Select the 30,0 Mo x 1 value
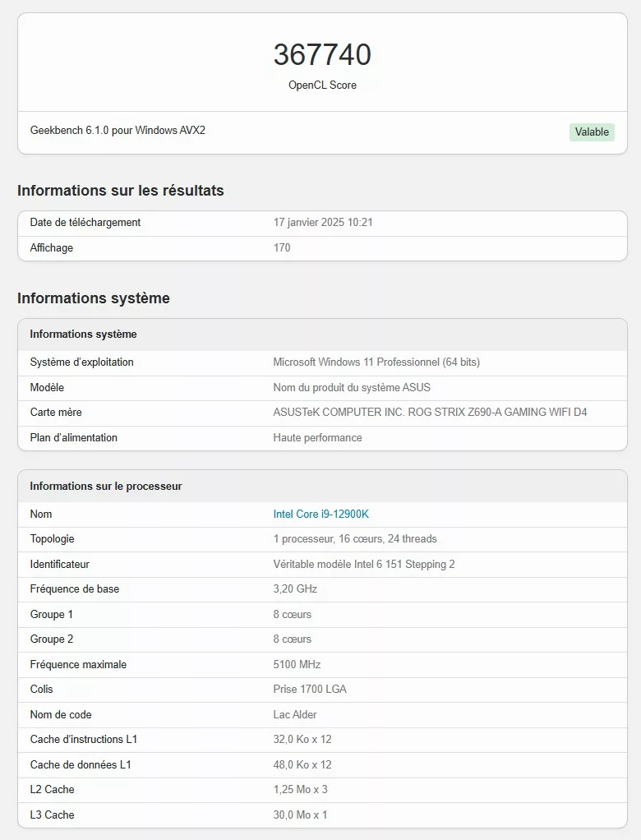Viewport: 641px width, 840px height. click(x=301, y=815)
